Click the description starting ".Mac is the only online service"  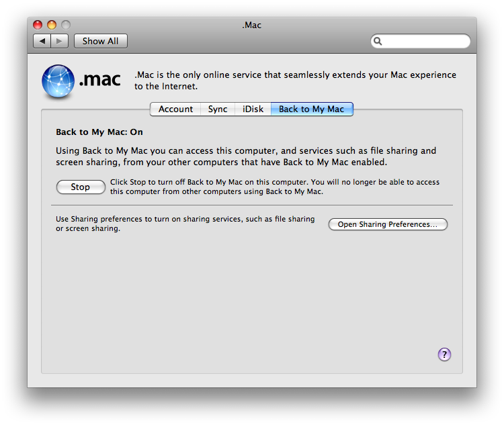295,81
